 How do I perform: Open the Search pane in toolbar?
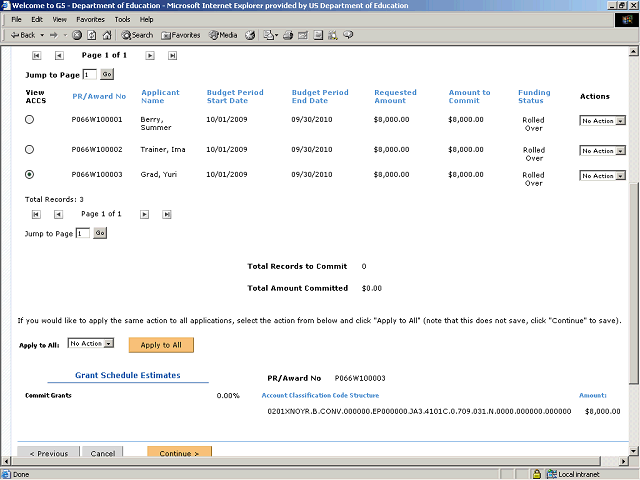(x=137, y=35)
